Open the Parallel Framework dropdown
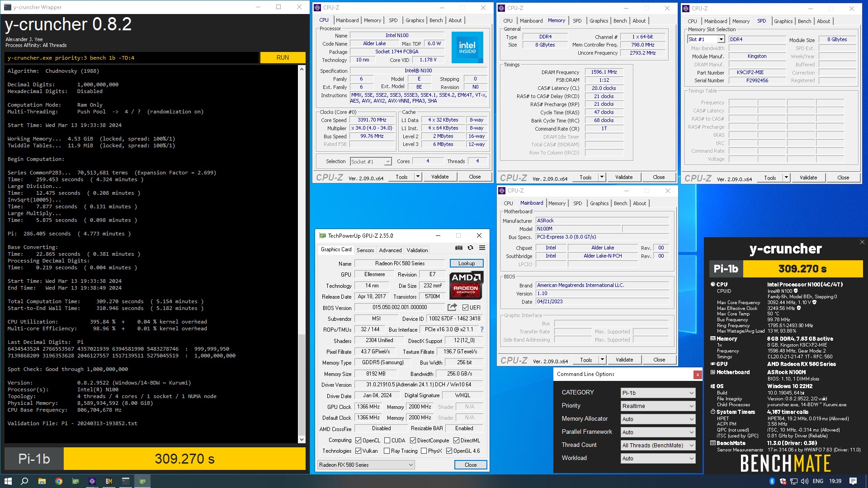The image size is (868, 488). tap(658, 432)
